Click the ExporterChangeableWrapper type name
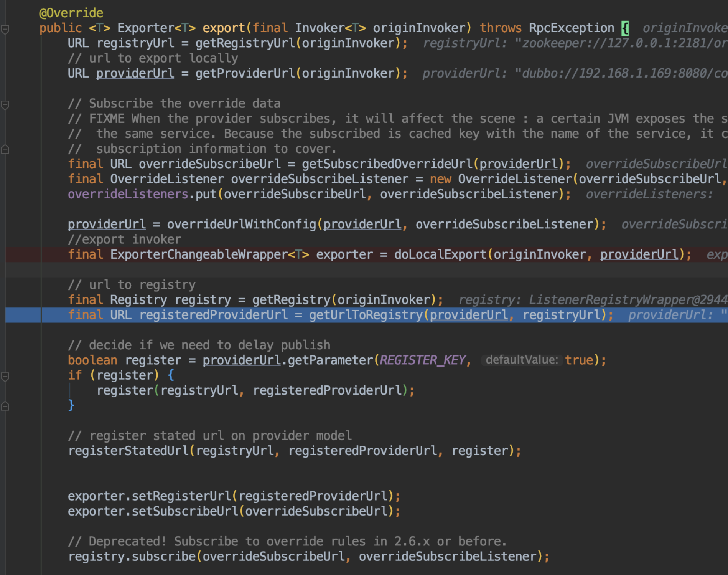 (x=199, y=254)
